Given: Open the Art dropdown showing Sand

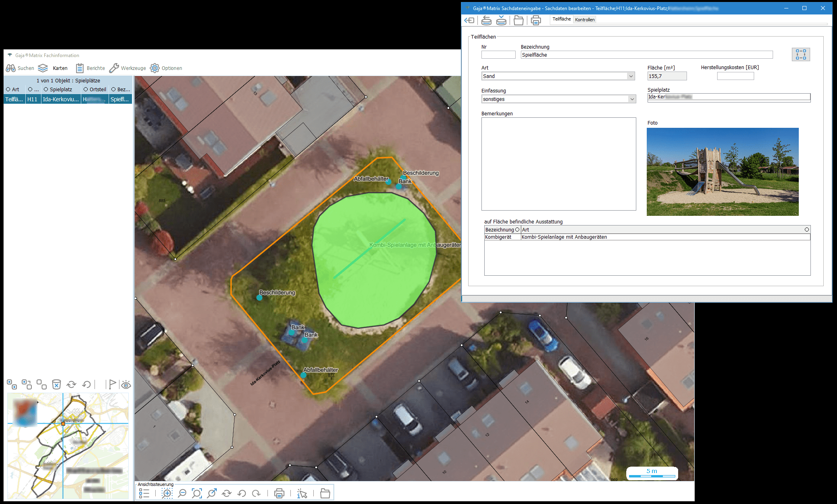Looking at the screenshot, I should pos(630,76).
